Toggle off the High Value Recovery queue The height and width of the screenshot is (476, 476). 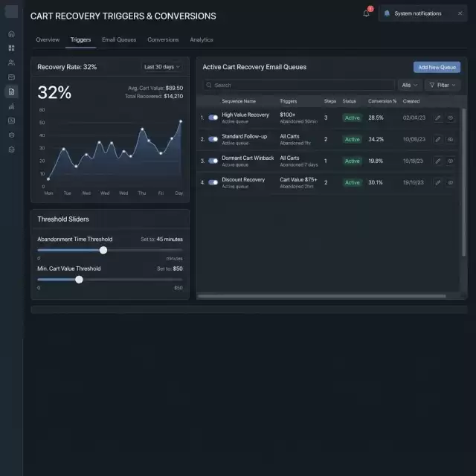(213, 118)
